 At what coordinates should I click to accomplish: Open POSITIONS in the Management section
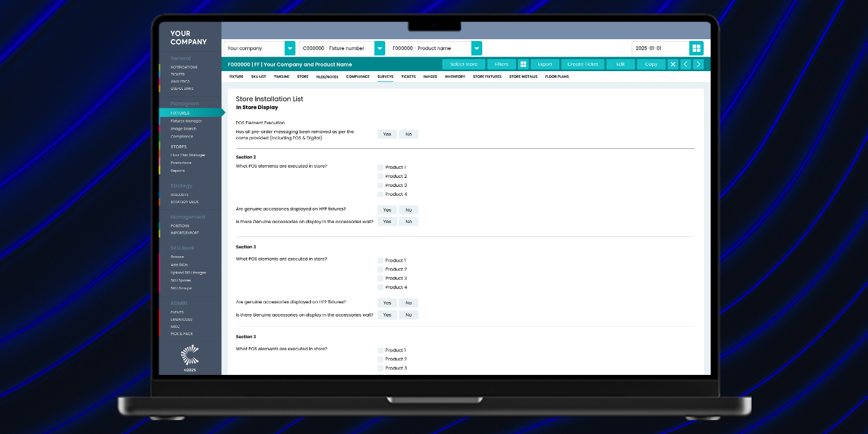tap(180, 226)
